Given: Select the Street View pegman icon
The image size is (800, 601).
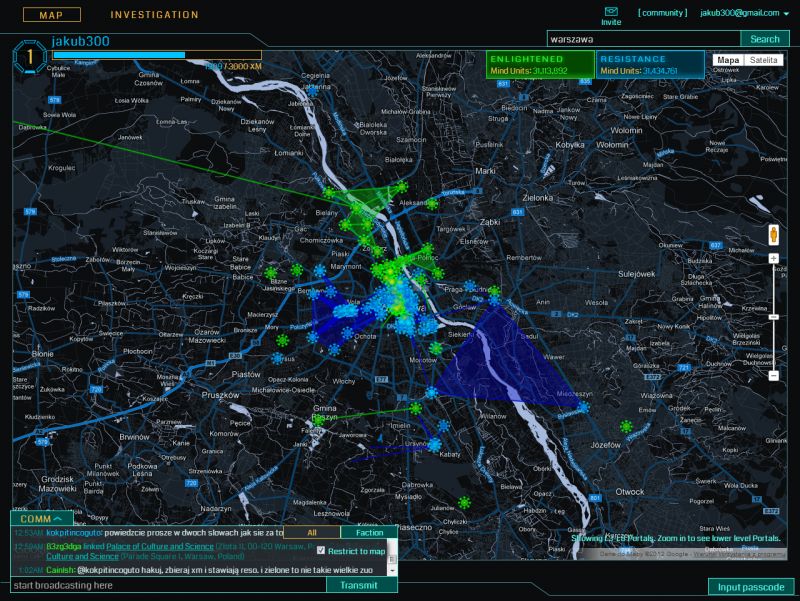Looking at the screenshot, I should click(773, 235).
